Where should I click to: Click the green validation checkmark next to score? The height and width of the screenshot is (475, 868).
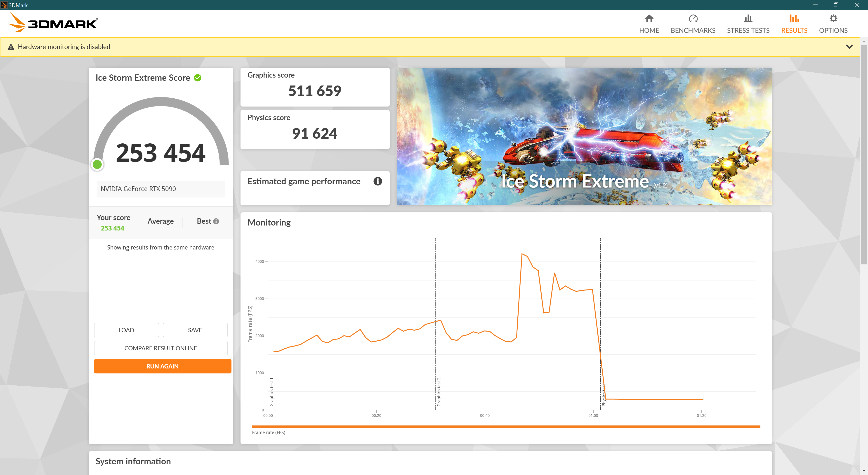[x=198, y=78]
